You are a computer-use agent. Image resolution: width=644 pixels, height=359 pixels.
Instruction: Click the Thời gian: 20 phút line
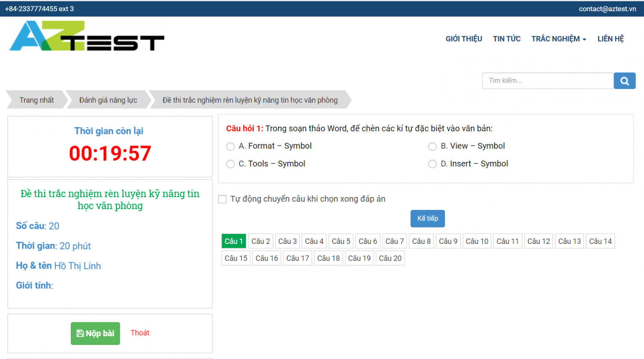coord(53,246)
